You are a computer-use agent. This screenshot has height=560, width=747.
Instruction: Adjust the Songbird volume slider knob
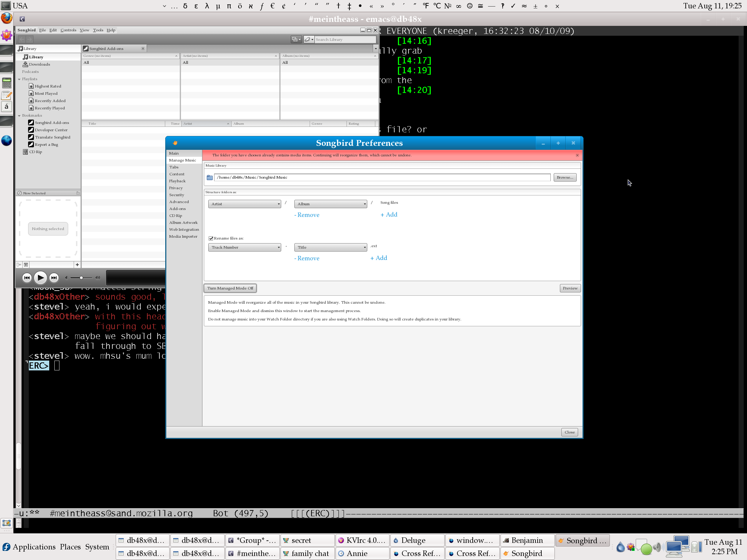coord(81,278)
